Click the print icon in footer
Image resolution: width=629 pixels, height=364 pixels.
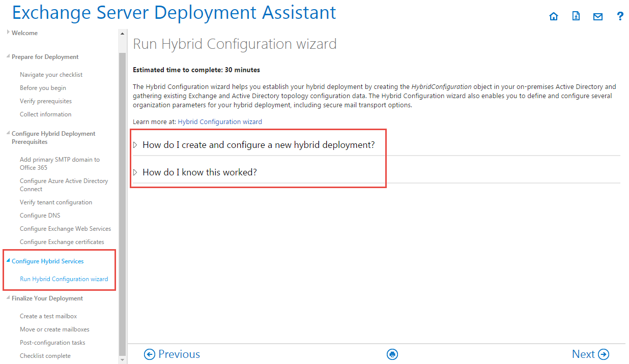(392, 354)
